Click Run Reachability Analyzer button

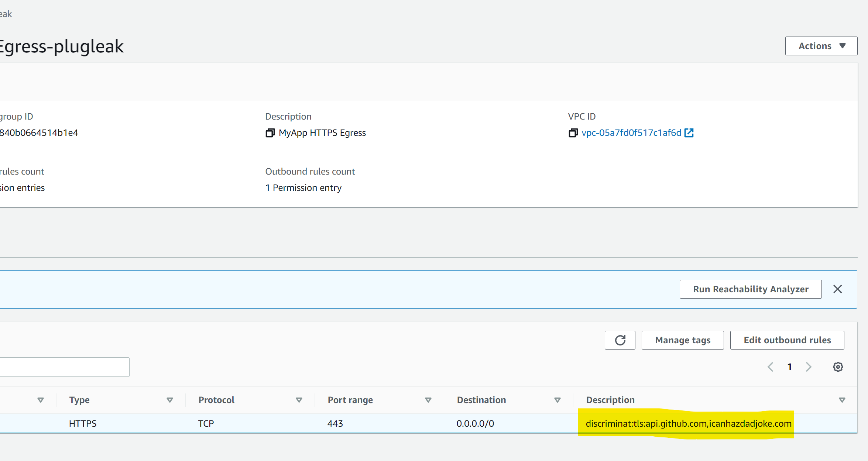click(x=751, y=289)
